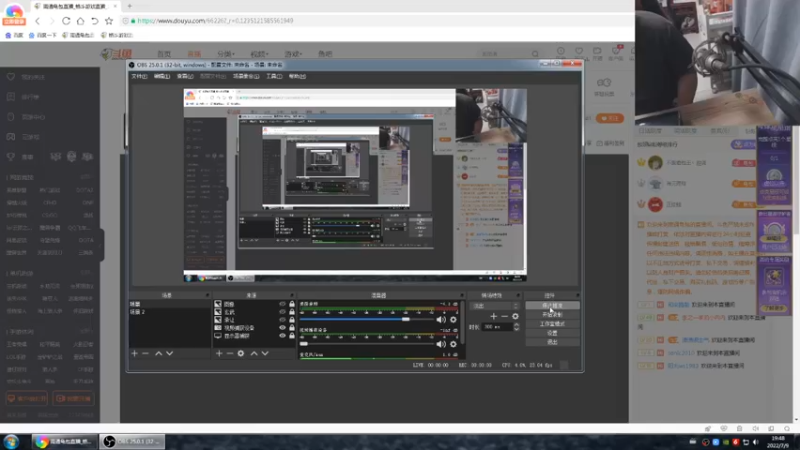Viewport: 800px width, 450px height.
Task: Pop out the OBS sources dock header icon
Action: [292, 295]
